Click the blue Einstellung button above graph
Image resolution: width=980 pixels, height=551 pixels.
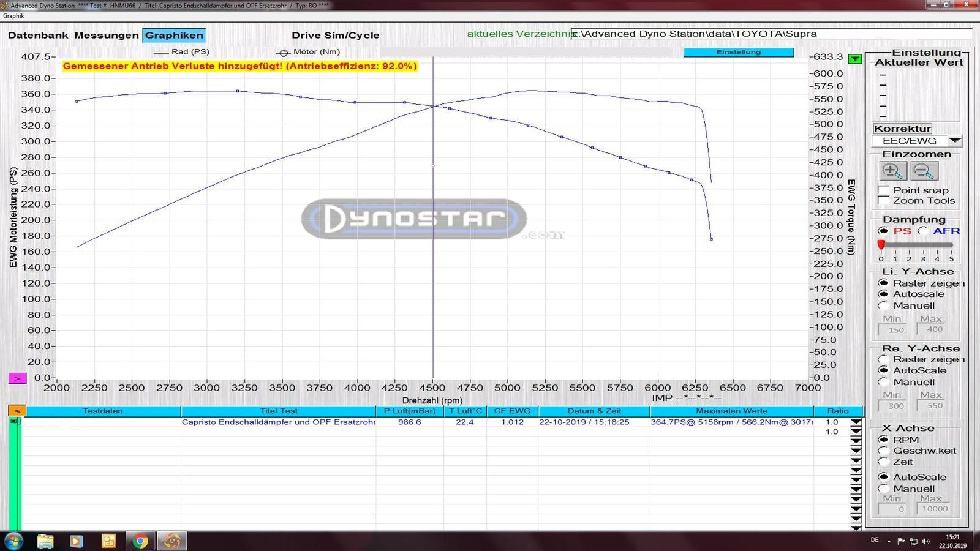point(738,53)
